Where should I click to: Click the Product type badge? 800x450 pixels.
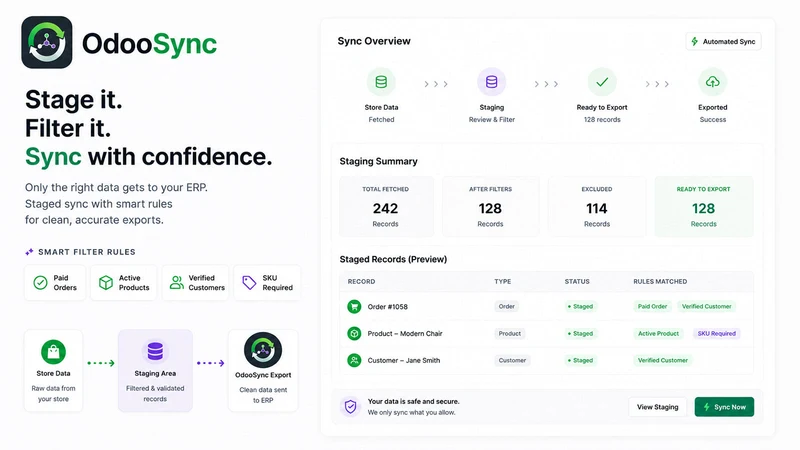(x=510, y=334)
